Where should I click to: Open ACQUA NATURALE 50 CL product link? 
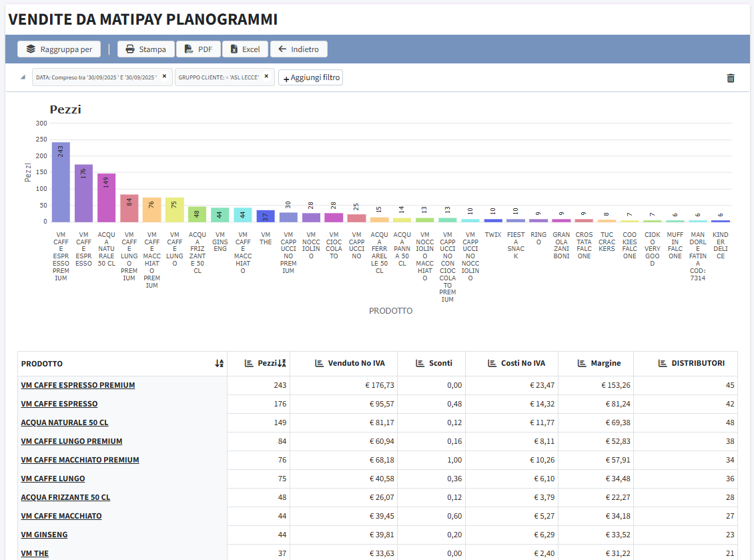65,423
